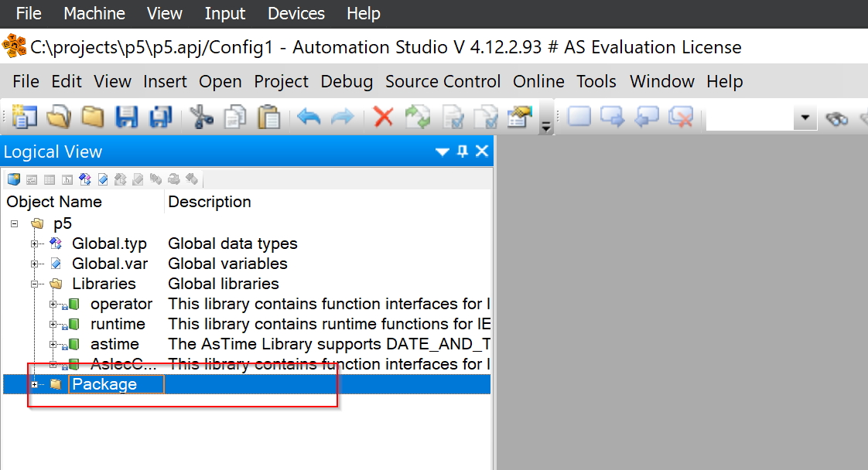Close the Logical View panel
The height and width of the screenshot is (470, 868).
(482, 151)
